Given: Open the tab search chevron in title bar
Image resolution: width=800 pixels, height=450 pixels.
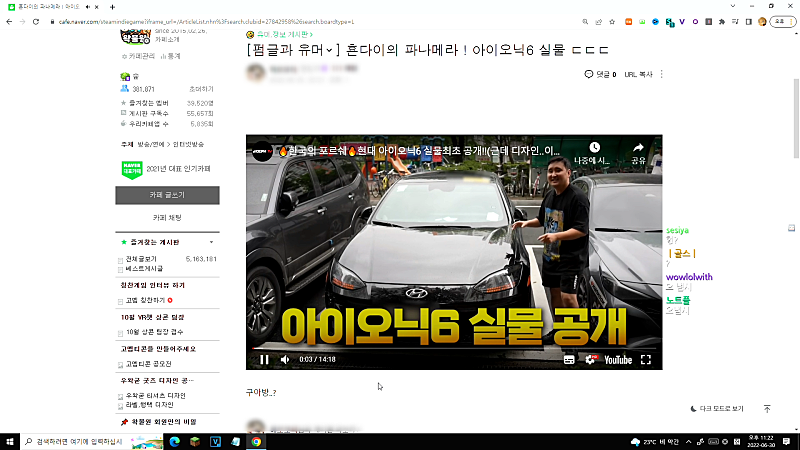Looking at the screenshot, I should point(733,6).
